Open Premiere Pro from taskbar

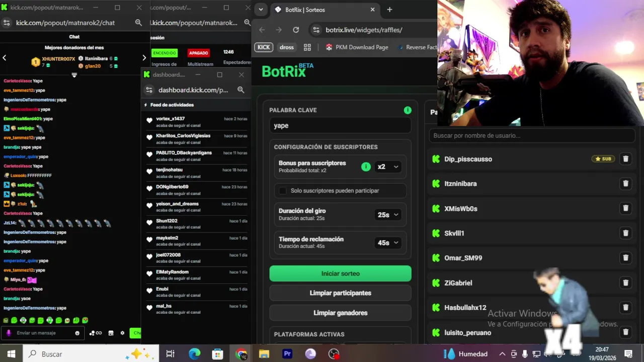(287, 354)
